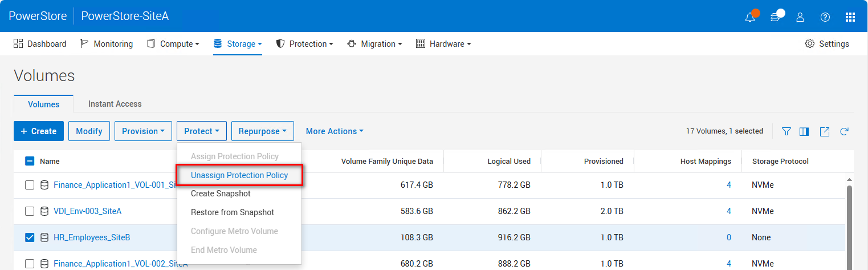
Task: Click the Create button
Action: [x=39, y=131]
